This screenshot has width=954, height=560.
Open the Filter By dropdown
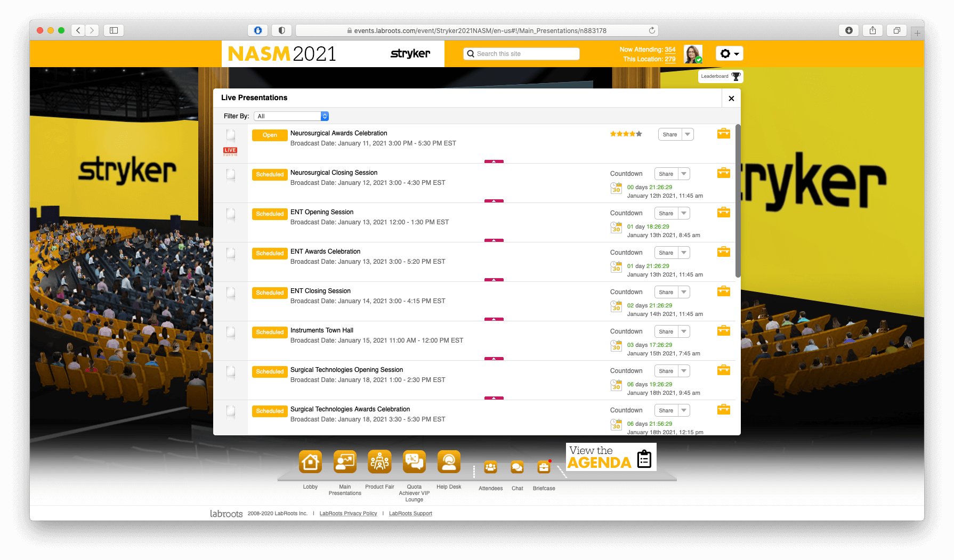point(291,116)
